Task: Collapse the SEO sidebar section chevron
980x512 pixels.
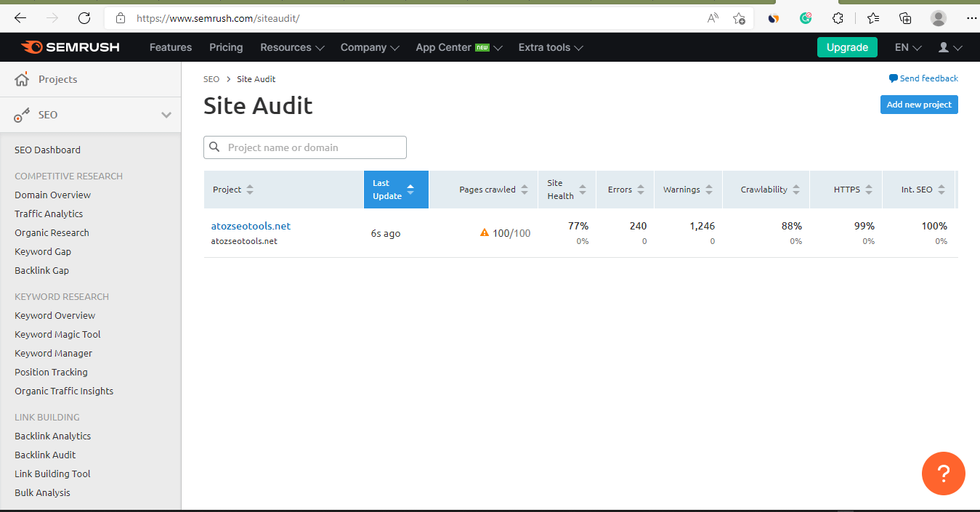Action: click(166, 115)
